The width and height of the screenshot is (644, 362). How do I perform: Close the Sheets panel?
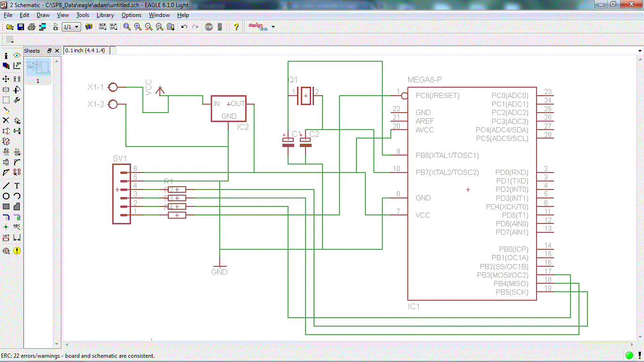tap(57, 50)
